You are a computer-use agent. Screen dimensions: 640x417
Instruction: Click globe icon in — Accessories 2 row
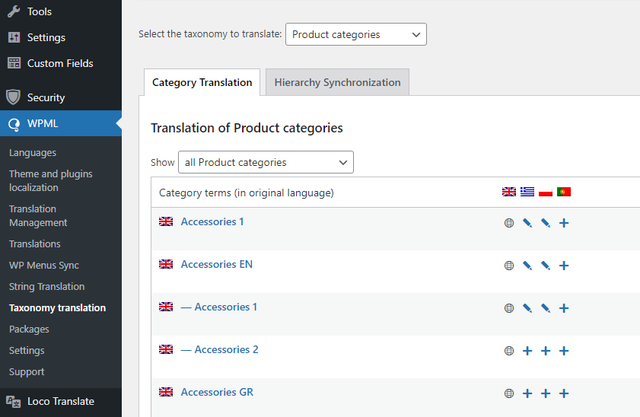[x=509, y=351]
